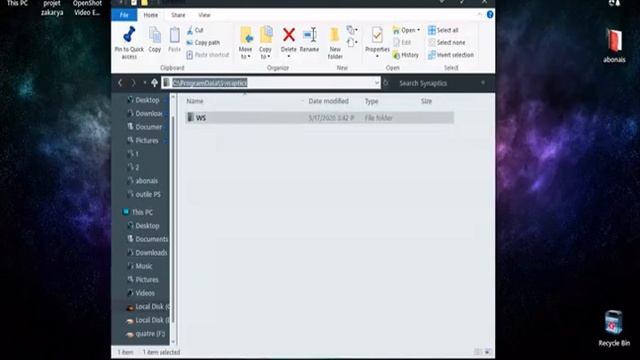Image resolution: width=640 pixels, height=360 pixels.
Task: Click History in the Open group
Action: (x=406, y=55)
